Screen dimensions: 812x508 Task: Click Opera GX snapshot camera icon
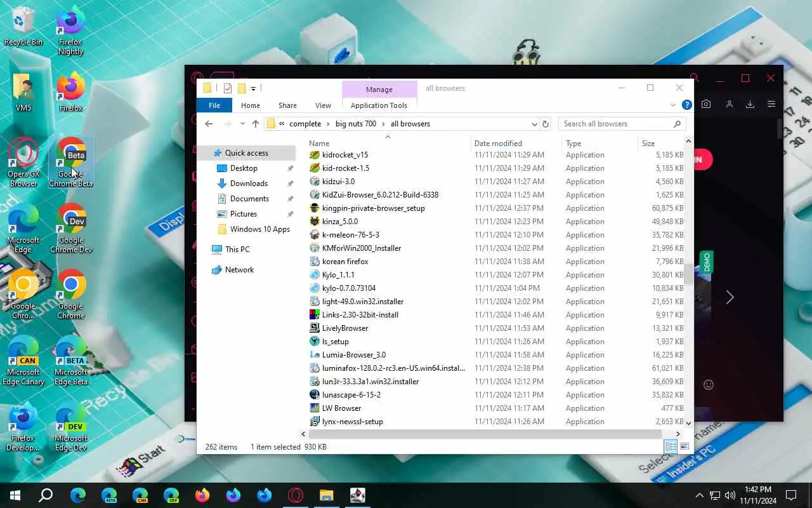706,104
